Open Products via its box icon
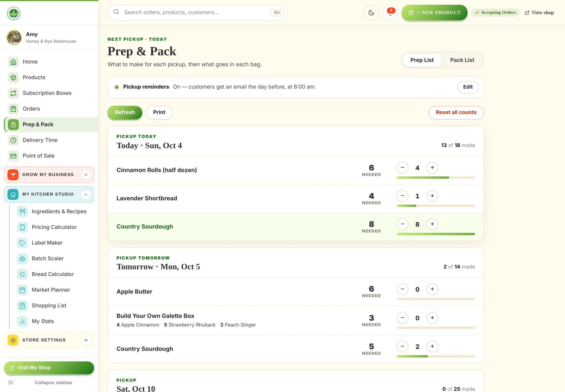 tap(13, 77)
